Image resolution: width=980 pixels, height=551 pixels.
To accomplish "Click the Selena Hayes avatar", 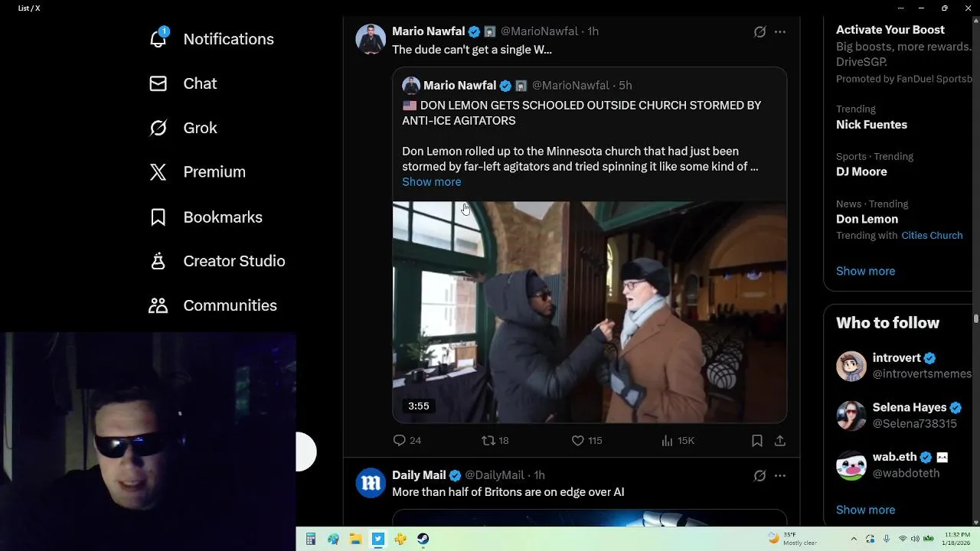I will pyautogui.click(x=851, y=416).
